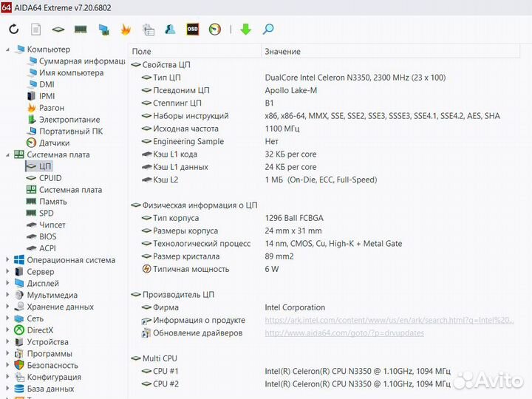Expand the DirectX tree node
The height and width of the screenshot is (399, 532).
tap(7, 330)
